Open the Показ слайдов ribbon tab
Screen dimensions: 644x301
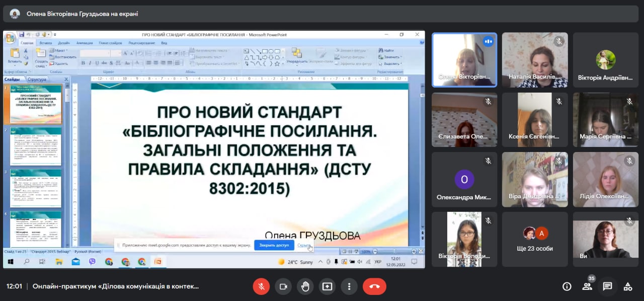pos(110,43)
